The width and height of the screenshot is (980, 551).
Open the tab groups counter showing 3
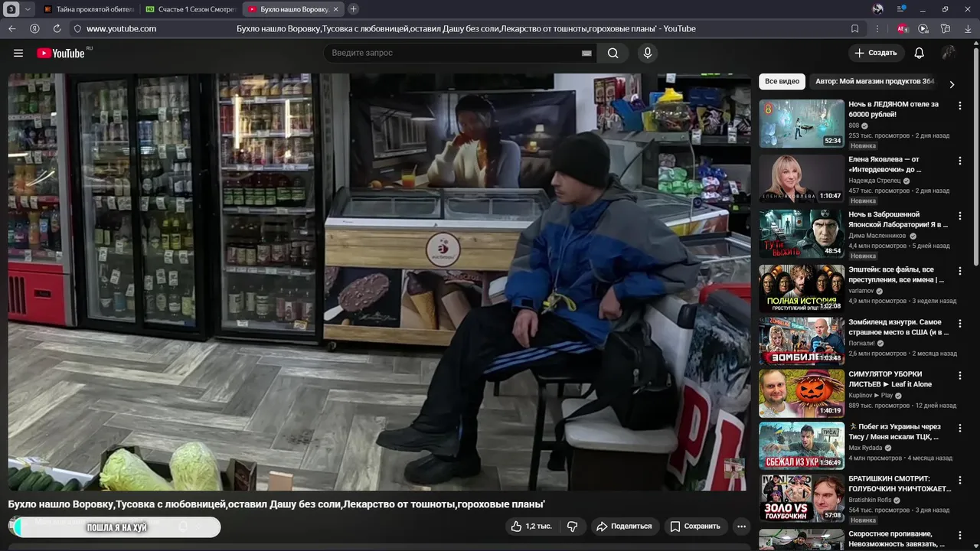tap(11, 9)
